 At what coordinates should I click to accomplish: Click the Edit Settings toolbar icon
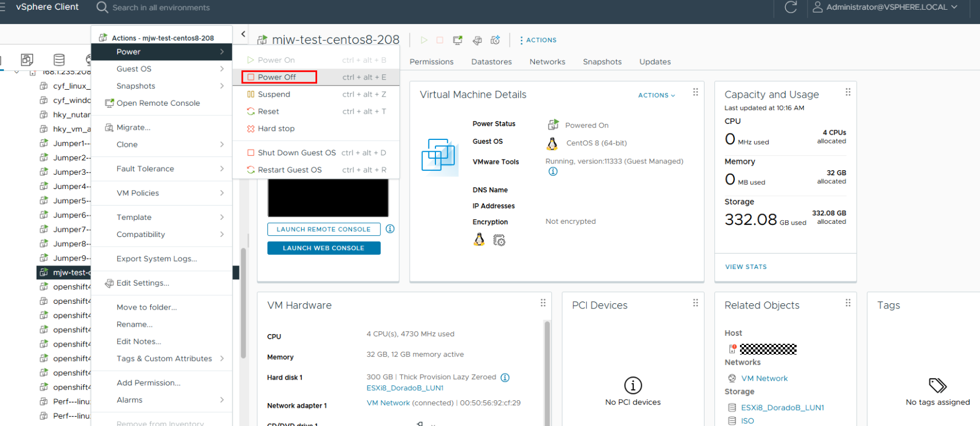[x=477, y=40]
